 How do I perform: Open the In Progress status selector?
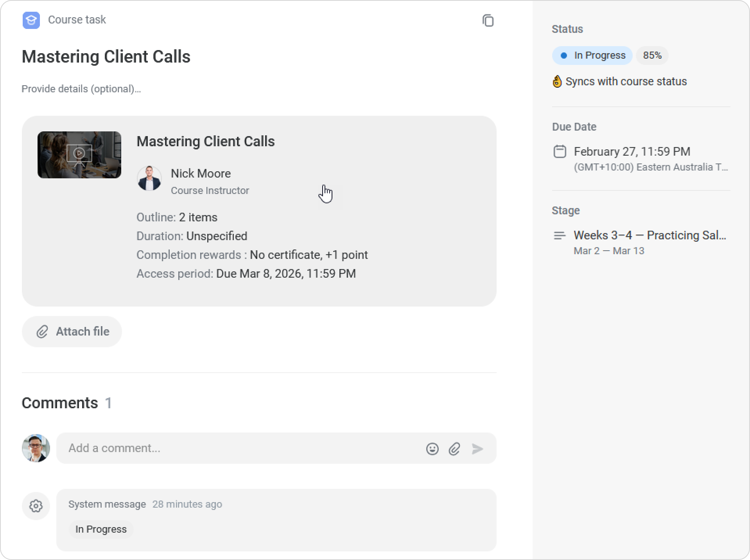(592, 56)
